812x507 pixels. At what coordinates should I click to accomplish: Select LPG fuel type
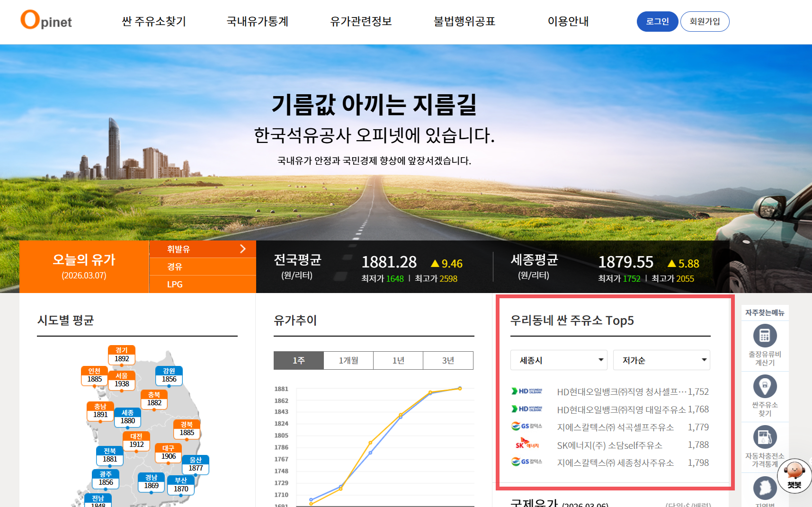pyautogui.click(x=203, y=284)
